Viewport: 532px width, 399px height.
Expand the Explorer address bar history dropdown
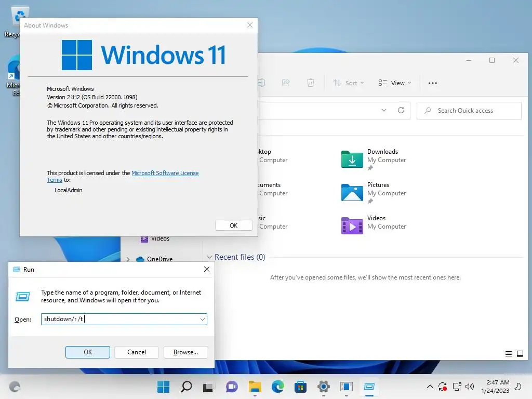(x=384, y=110)
